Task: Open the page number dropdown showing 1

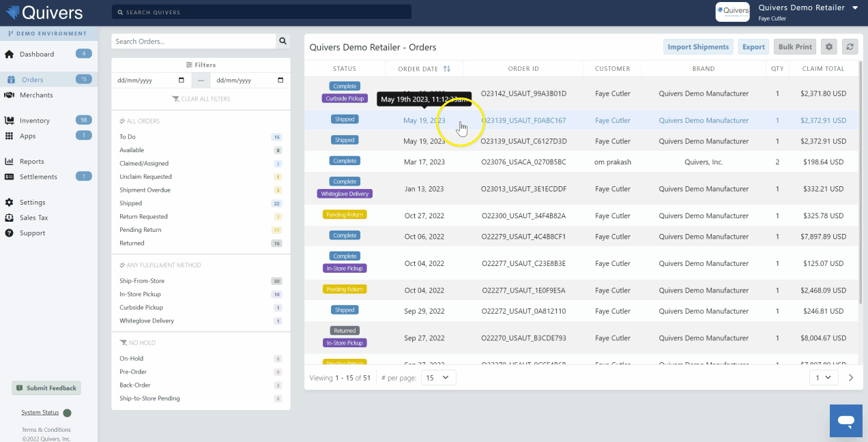Action: pyautogui.click(x=823, y=377)
